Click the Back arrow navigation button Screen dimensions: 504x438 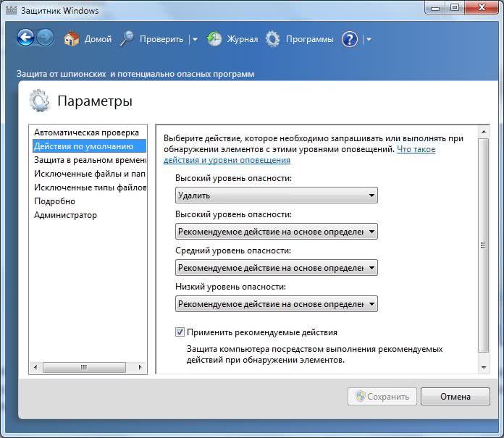[x=25, y=38]
